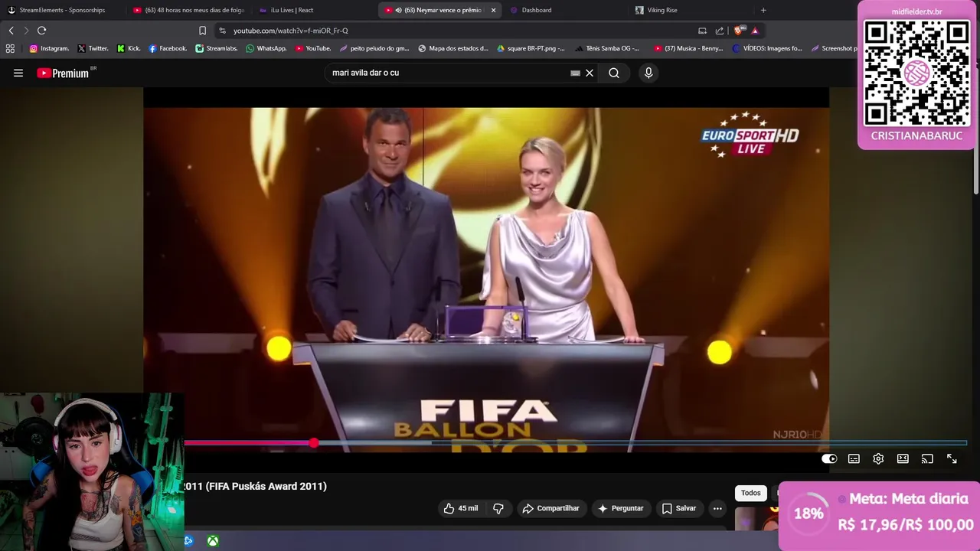980x551 pixels.
Task: Open Mapa dos estados bookmark
Action: pyautogui.click(x=453, y=48)
